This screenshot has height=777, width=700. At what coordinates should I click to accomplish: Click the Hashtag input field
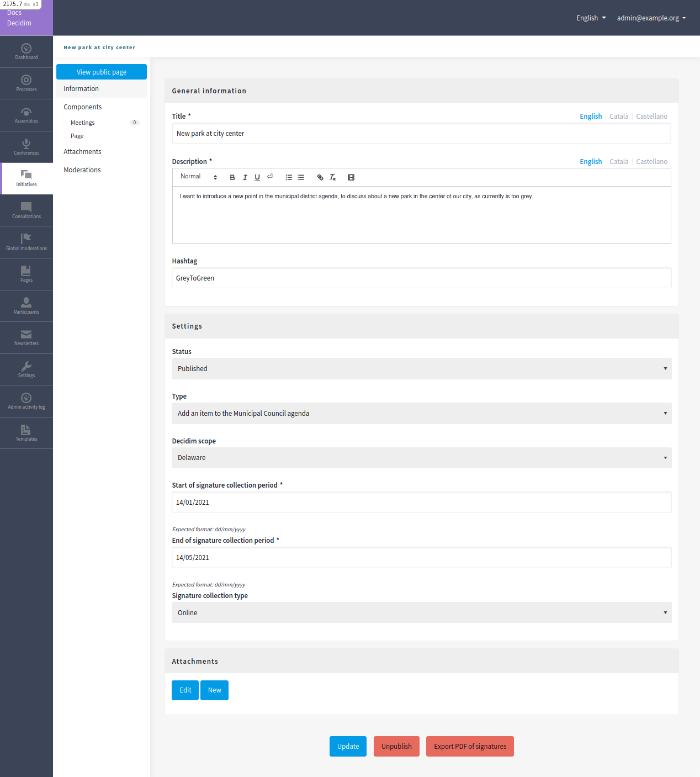[422, 278]
